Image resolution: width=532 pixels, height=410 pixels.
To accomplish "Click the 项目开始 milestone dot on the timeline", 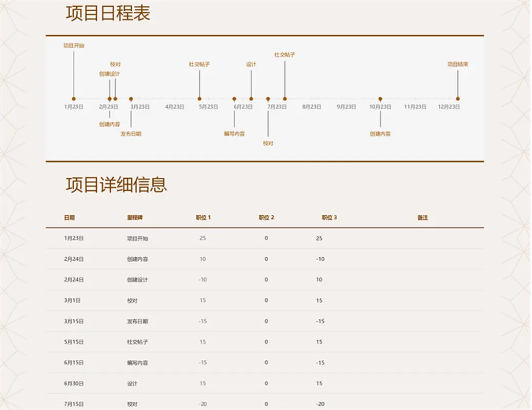I will point(73,97).
